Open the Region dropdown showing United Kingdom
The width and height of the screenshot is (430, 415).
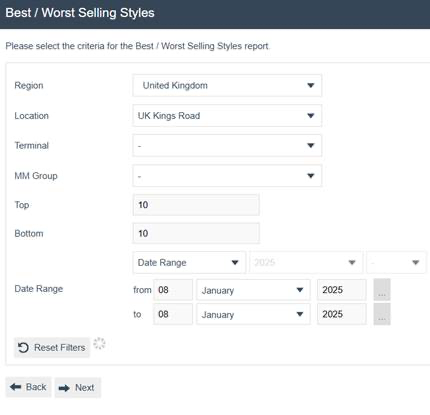(227, 86)
